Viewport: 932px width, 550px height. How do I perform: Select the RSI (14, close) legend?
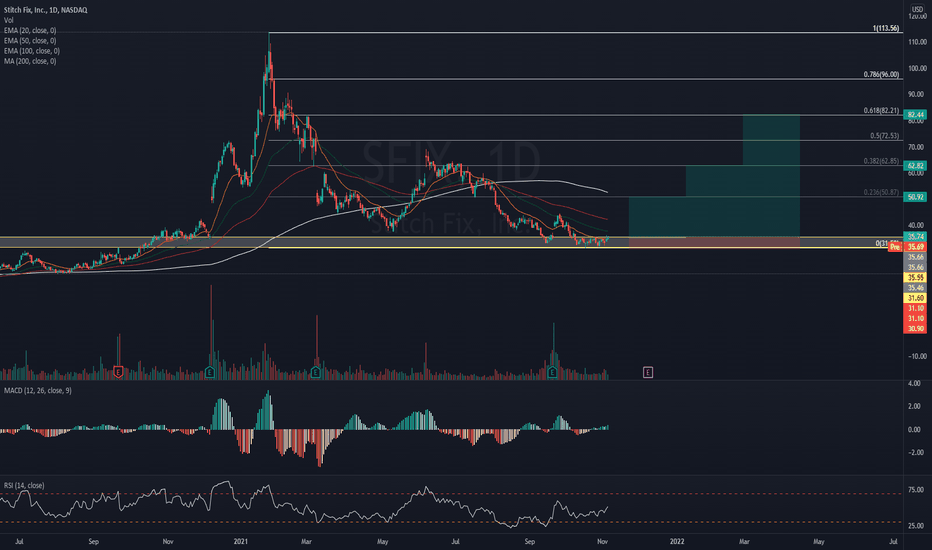pyautogui.click(x=24, y=486)
